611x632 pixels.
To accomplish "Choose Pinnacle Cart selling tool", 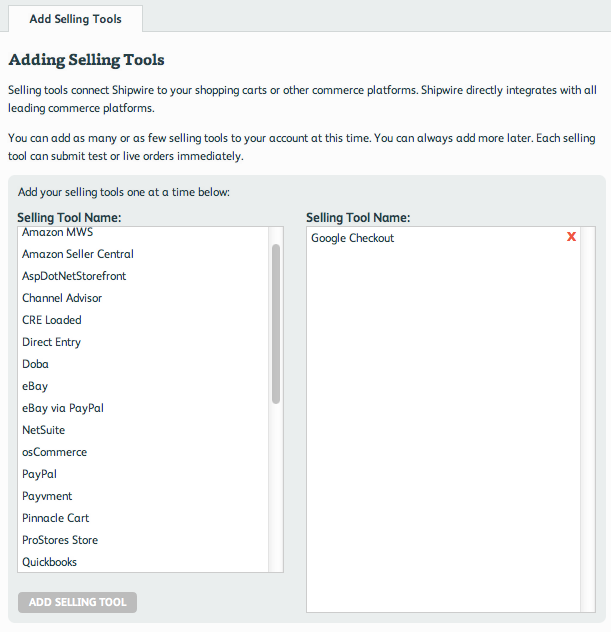I will click(x=55, y=518).
